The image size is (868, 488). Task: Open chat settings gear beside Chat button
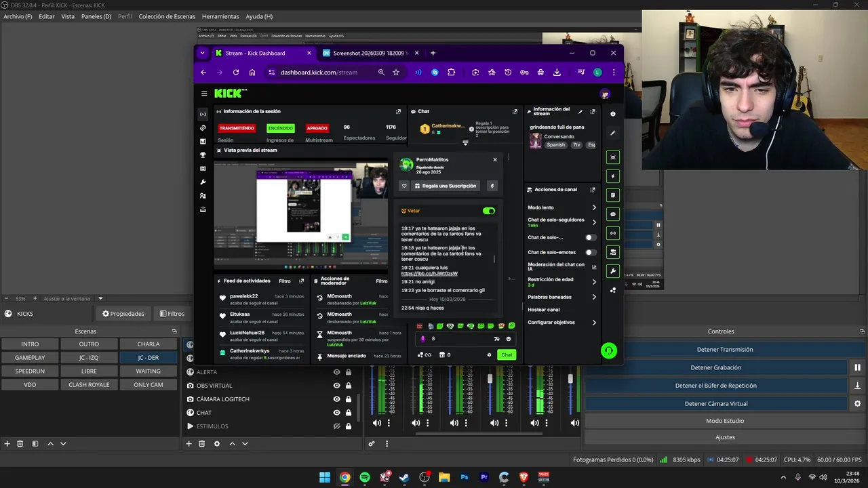coord(489,354)
